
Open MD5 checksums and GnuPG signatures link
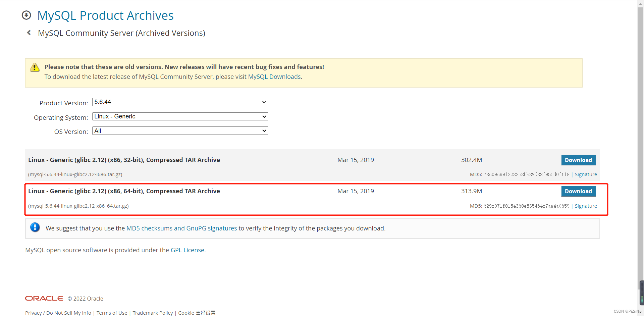(x=181, y=228)
